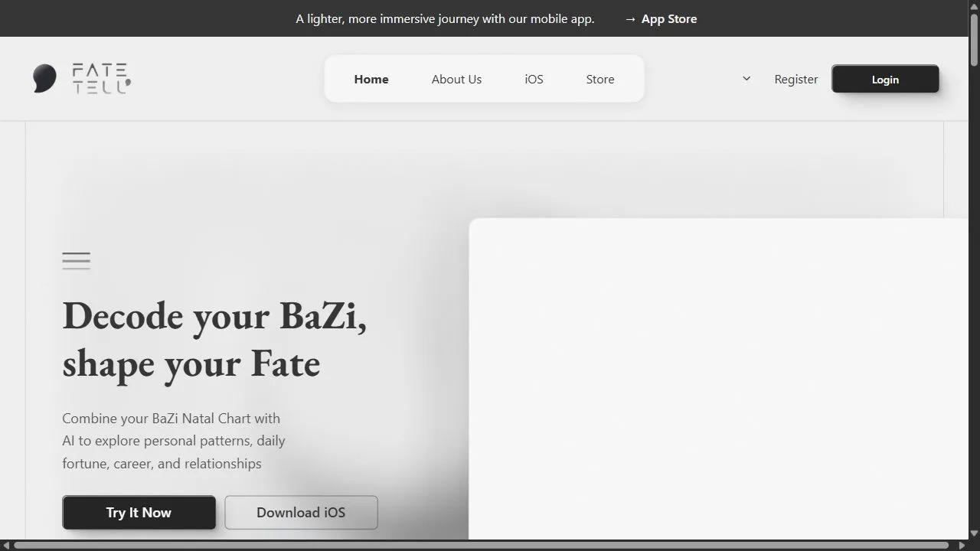This screenshot has height=551, width=980.
Task: Open the three-line hamburger icon above the headline
Action: 77,261
